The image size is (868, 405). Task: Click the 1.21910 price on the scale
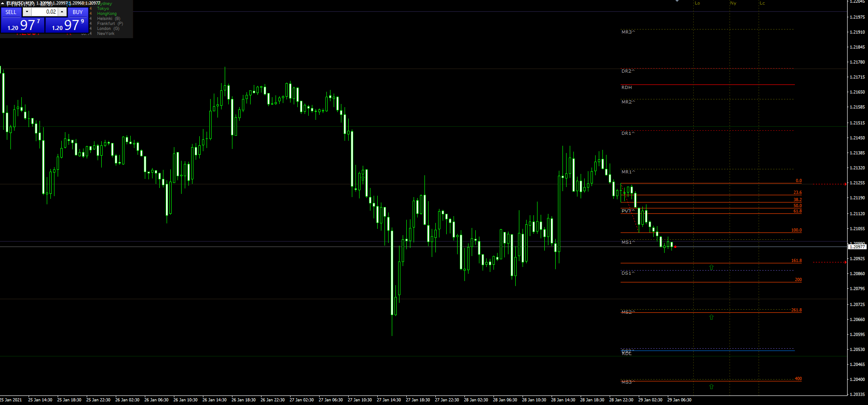(857, 32)
